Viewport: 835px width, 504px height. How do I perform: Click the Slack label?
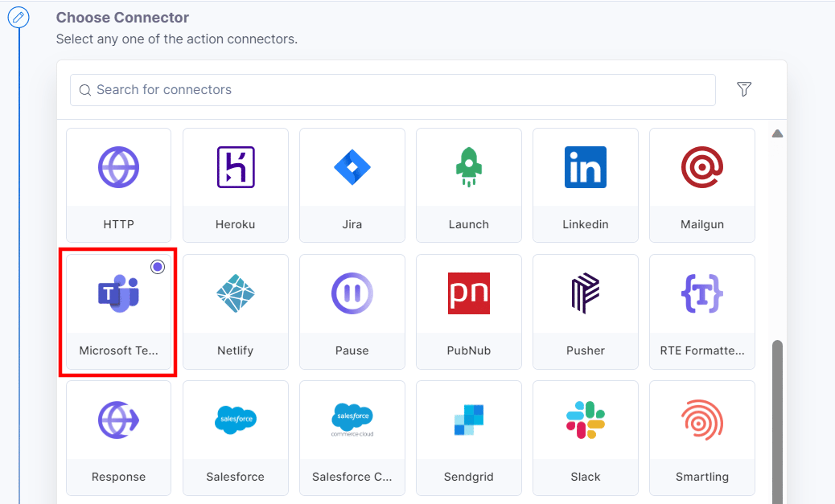coord(586,477)
